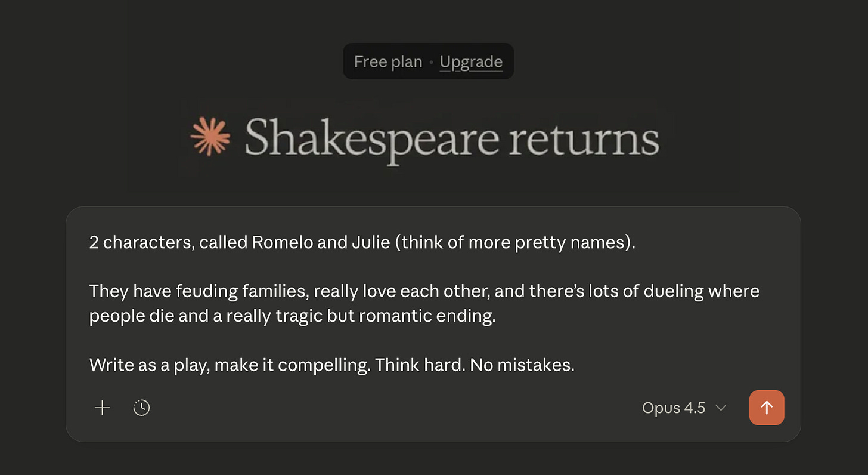
Task: Expand the chevron next to Opus 4.5
Action: point(721,408)
